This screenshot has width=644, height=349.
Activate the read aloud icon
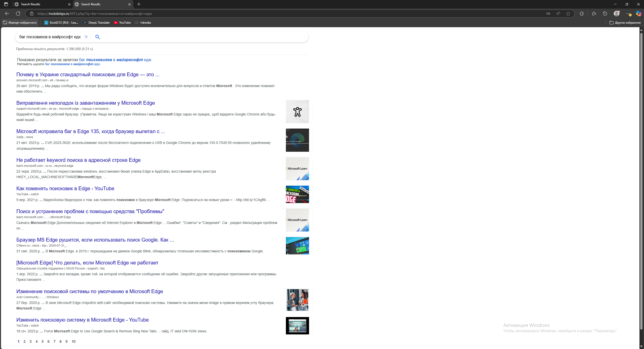(x=558, y=14)
